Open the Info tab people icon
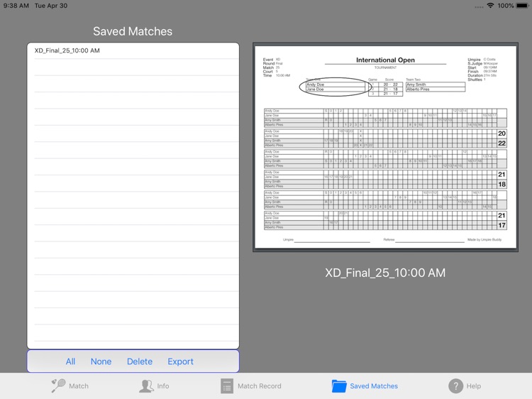The width and height of the screenshot is (532, 399). point(146,386)
